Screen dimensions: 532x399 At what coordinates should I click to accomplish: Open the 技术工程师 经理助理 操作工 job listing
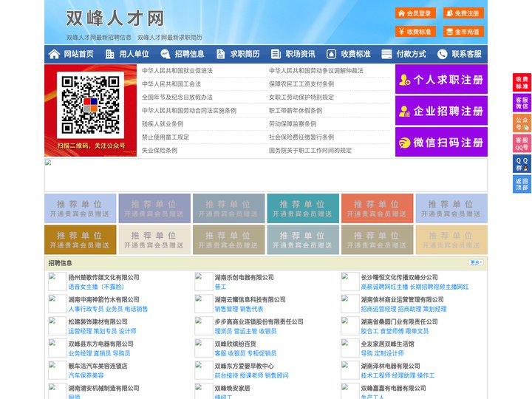point(398,375)
